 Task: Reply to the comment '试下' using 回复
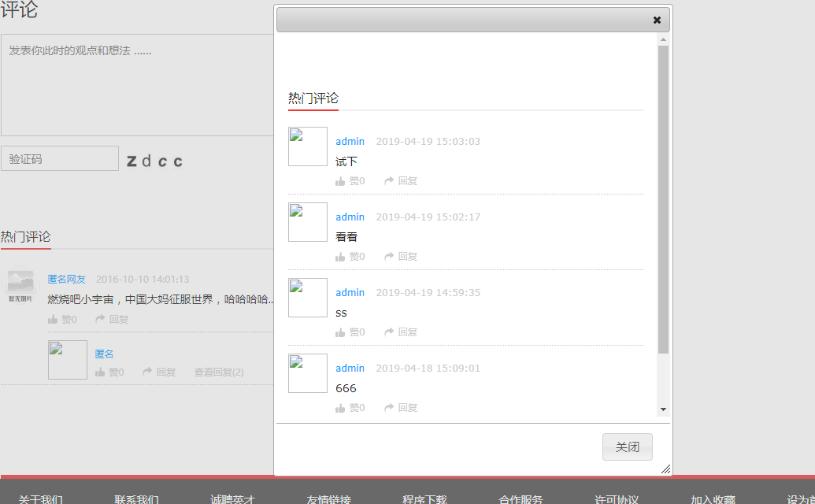[x=401, y=181]
